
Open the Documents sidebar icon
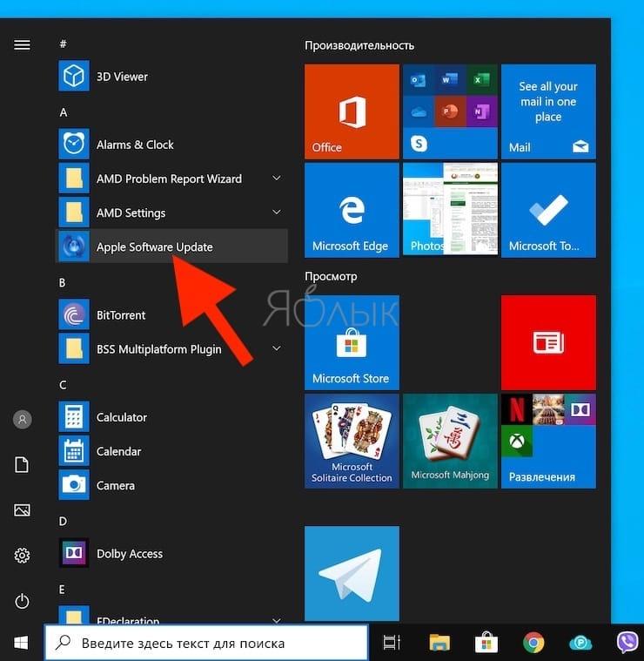click(22, 464)
